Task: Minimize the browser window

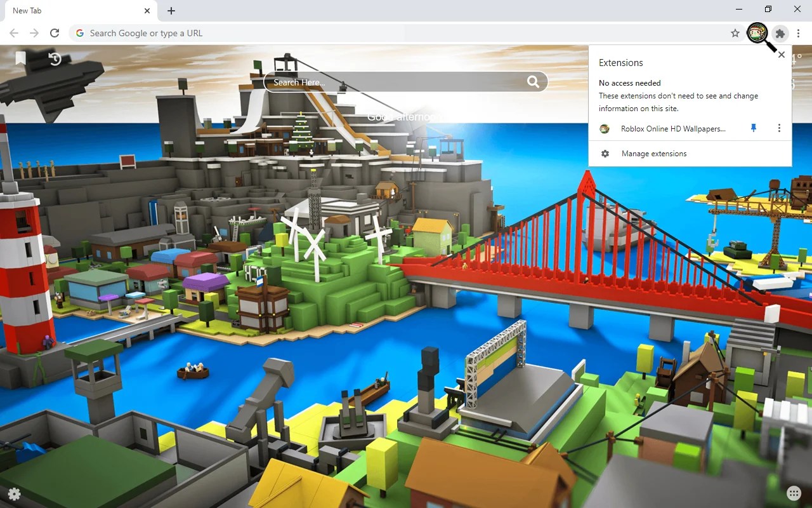Action: 740,10
